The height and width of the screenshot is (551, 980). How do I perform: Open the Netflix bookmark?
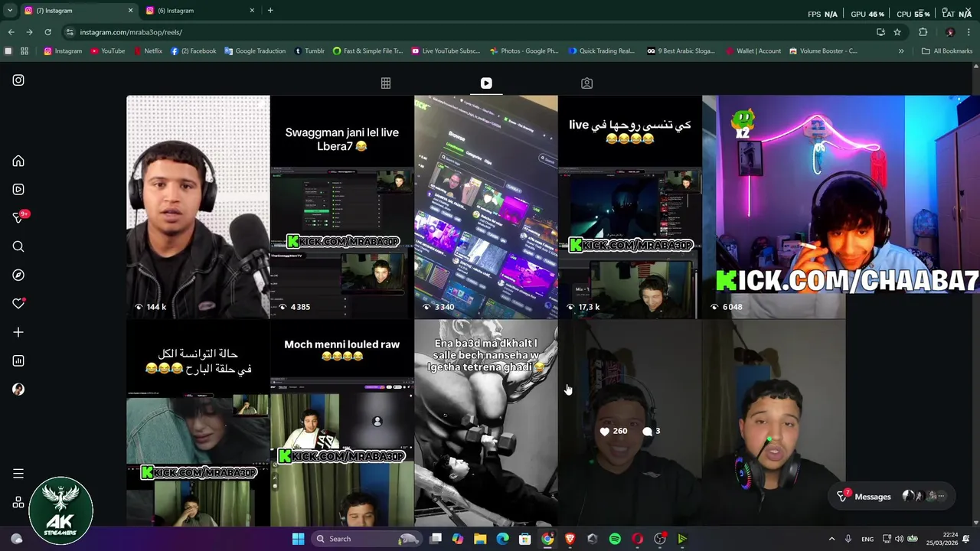(x=148, y=51)
